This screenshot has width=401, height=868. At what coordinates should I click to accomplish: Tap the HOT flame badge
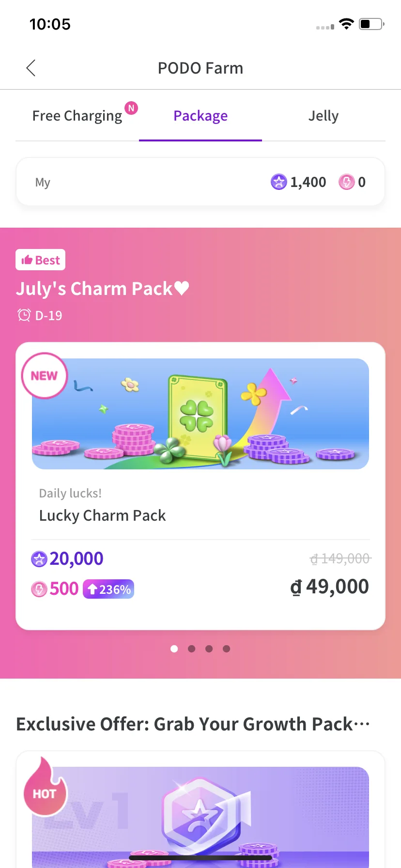45,786
